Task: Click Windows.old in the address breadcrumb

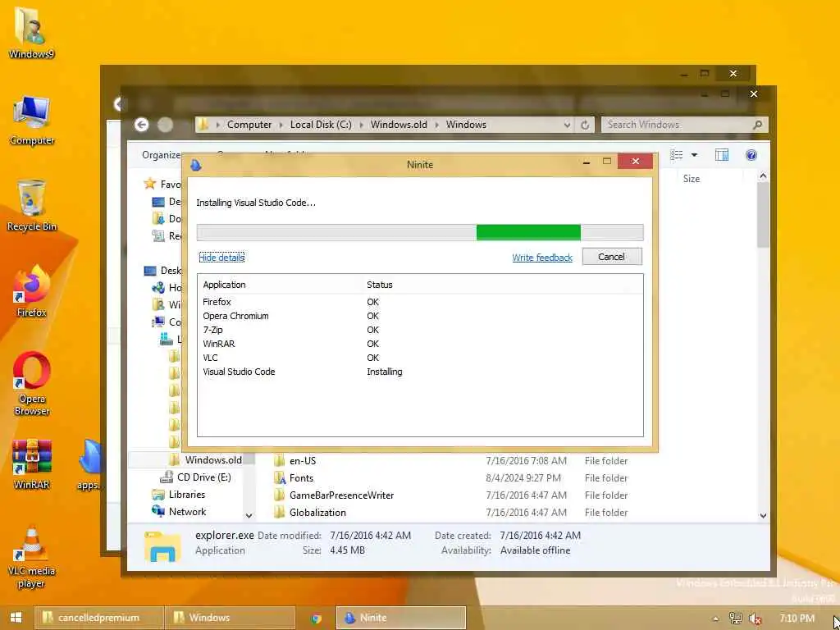Action: (x=399, y=125)
